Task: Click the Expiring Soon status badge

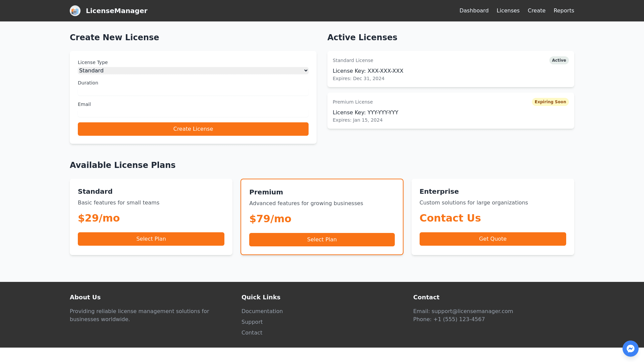Action: tap(550, 102)
